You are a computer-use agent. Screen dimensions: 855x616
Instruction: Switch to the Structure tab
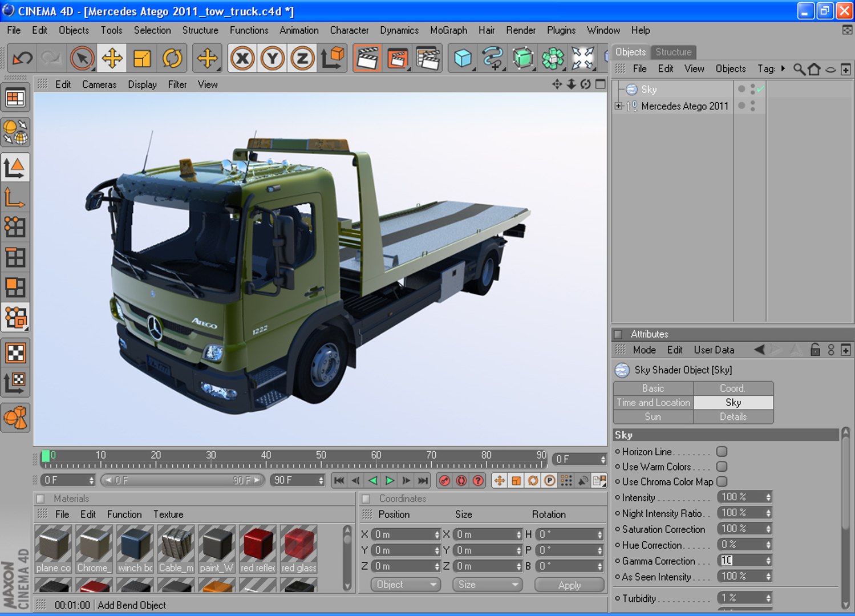(673, 52)
